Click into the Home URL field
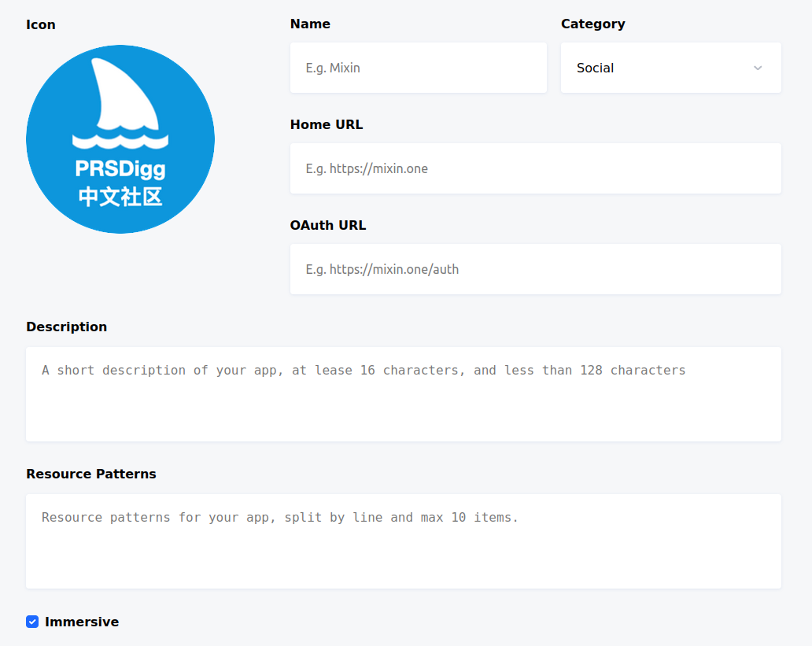812x646 pixels. click(535, 168)
